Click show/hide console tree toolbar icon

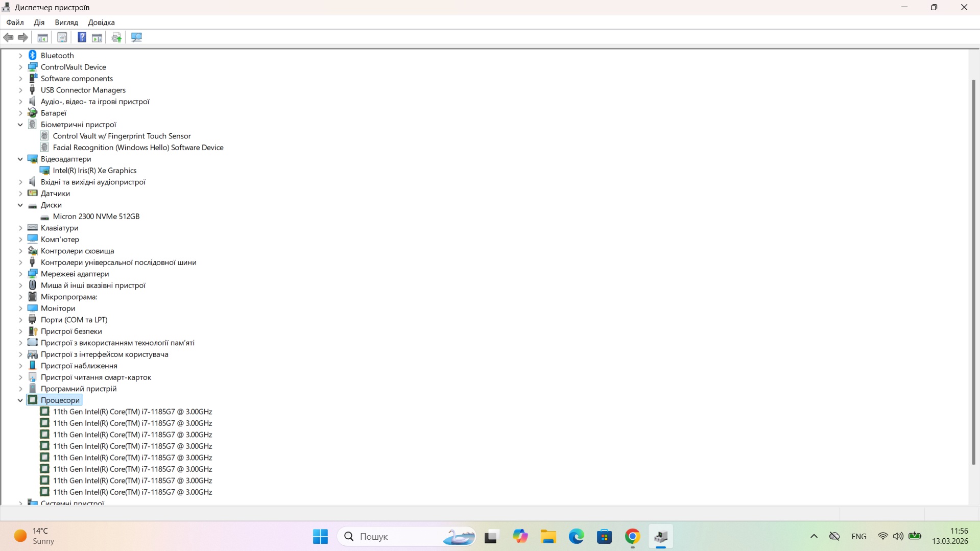click(43, 37)
